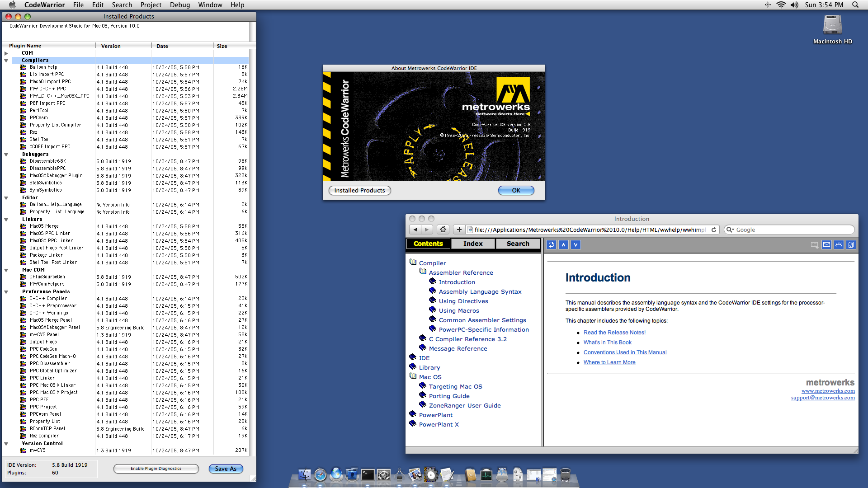Open the Read the Release Notes! link

[x=614, y=333]
